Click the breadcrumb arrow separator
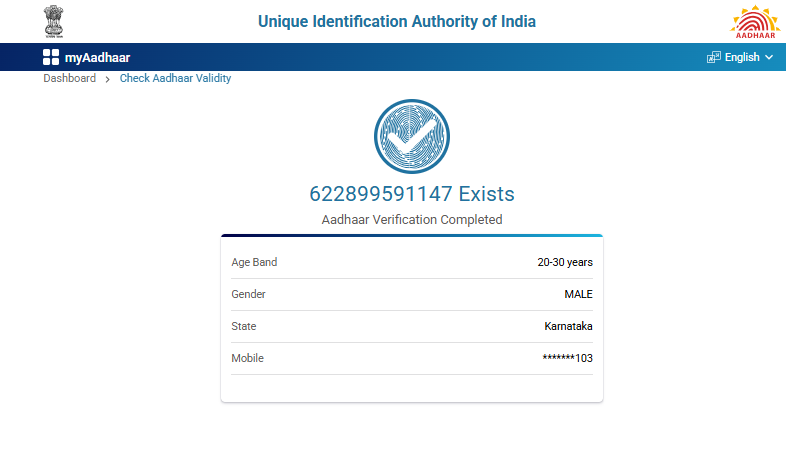 point(107,79)
